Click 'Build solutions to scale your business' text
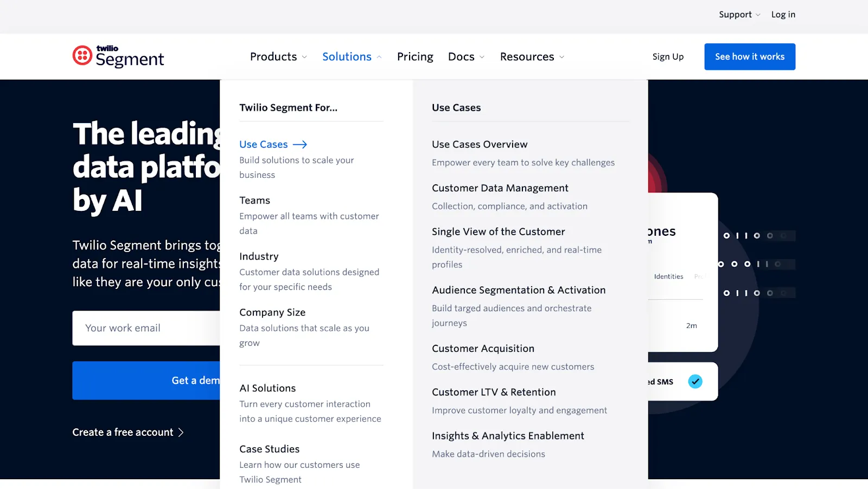This screenshot has width=868, height=489. (297, 168)
